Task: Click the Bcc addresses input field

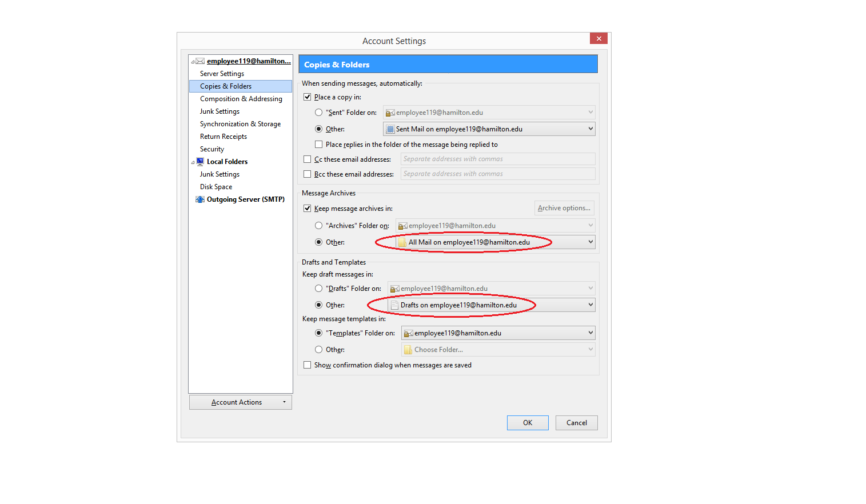Action: (498, 174)
